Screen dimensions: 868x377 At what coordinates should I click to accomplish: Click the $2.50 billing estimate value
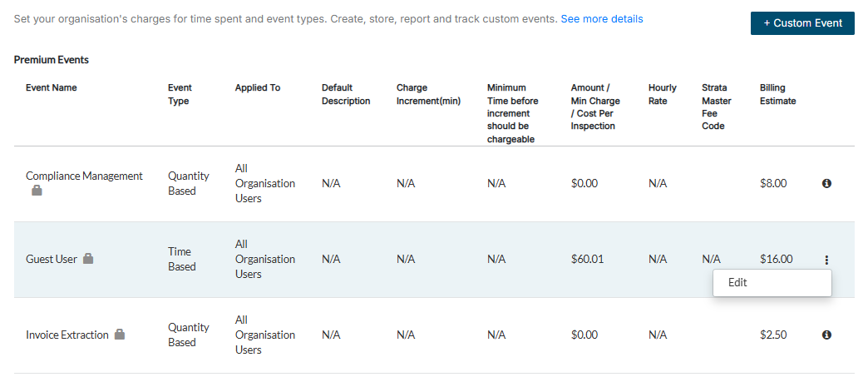pos(773,335)
